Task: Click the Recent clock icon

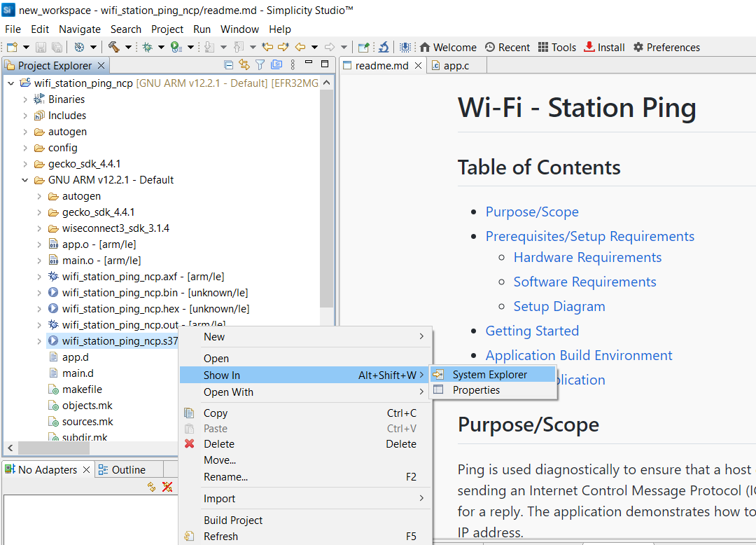Action: pos(490,47)
